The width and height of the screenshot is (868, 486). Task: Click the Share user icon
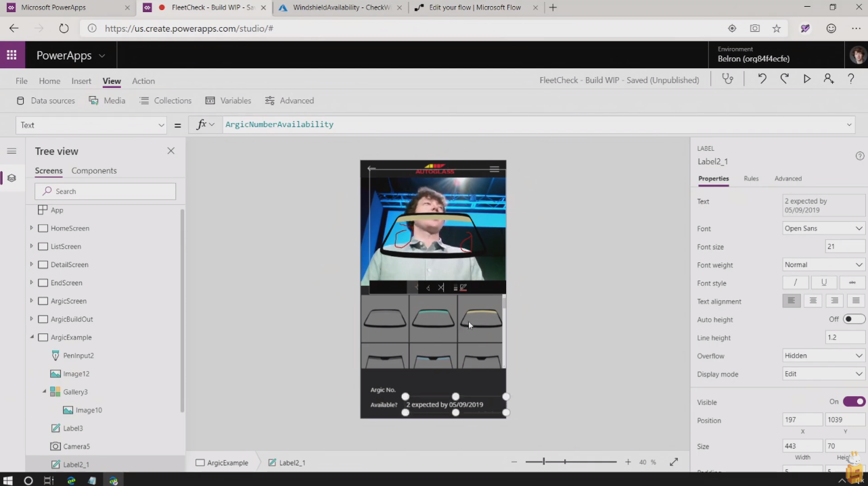(829, 79)
